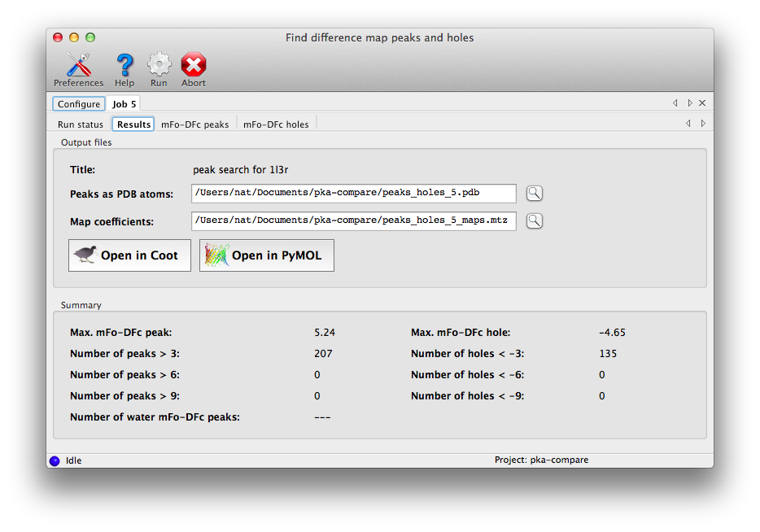Abort the job with red X icon
This screenshot has height=532, width=760.
click(x=194, y=65)
